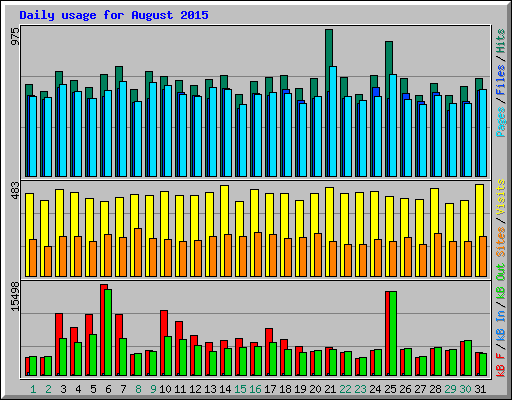
Task: Select the orange Sites bar for day 8
Action: (x=138, y=252)
